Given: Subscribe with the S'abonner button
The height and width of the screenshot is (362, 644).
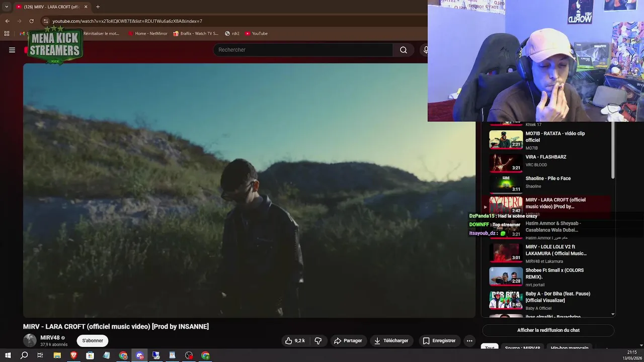Looking at the screenshot, I should 93,341.
